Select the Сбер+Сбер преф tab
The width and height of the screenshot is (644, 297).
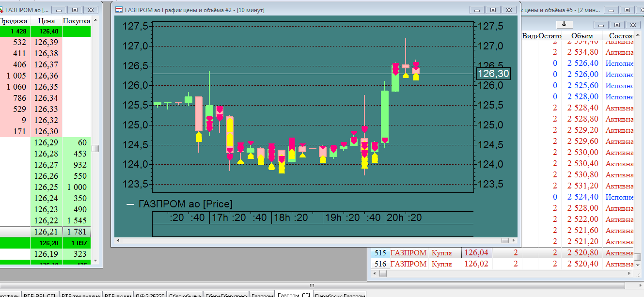(226, 294)
